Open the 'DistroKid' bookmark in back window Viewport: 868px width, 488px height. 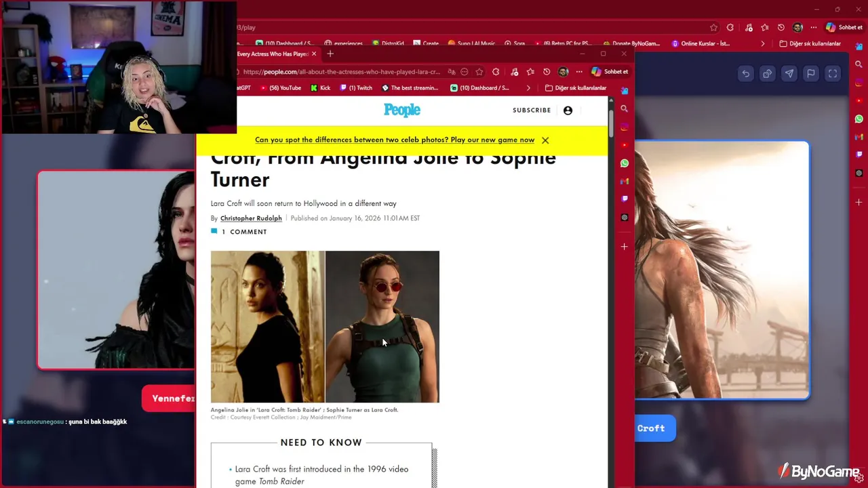[388, 44]
